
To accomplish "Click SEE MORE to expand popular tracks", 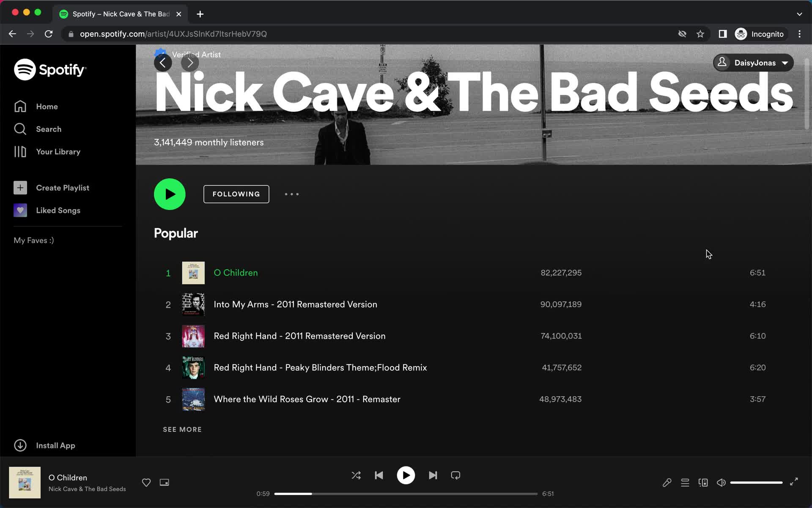I will [182, 430].
